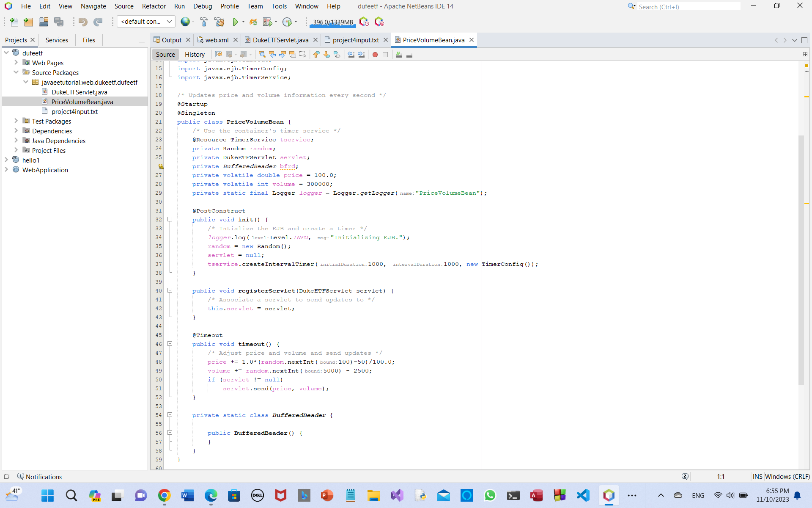Image resolution: width=812 pixels, height=508 pixels.
Task: Click the Debug Project icon
Action: 268,22
